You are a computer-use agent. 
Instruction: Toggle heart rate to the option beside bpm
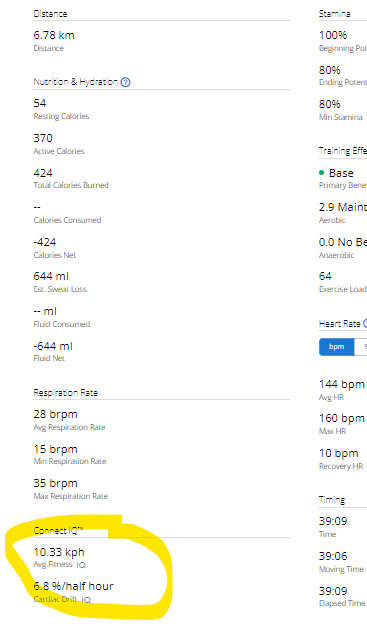[363, 347]
